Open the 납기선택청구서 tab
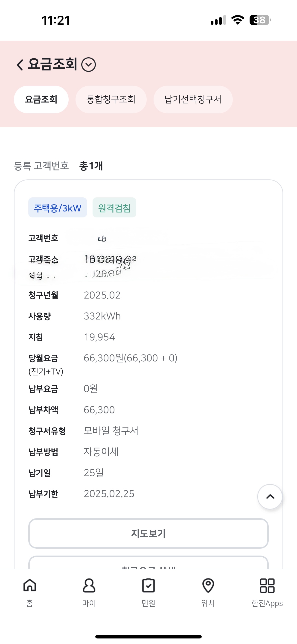The width and height of the screenshot is (297, 644). tap(193, 100)
